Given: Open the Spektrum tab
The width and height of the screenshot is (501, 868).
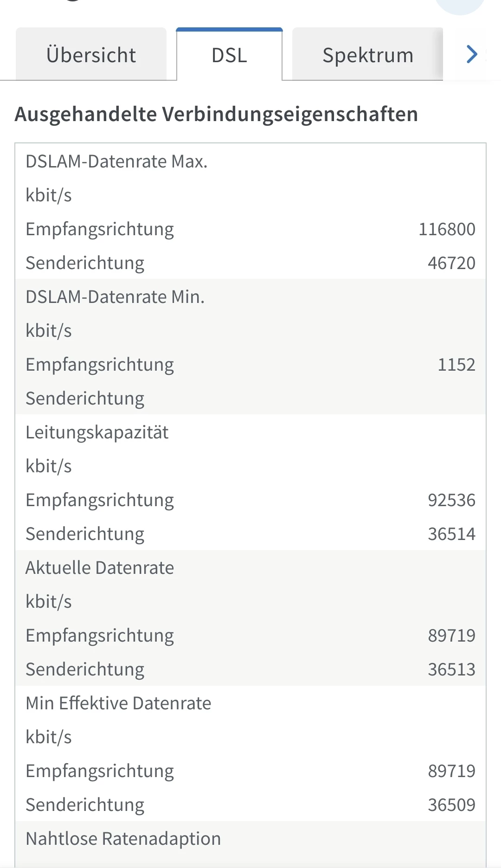Looking at the screenshot, I should [x=367, y=55].
